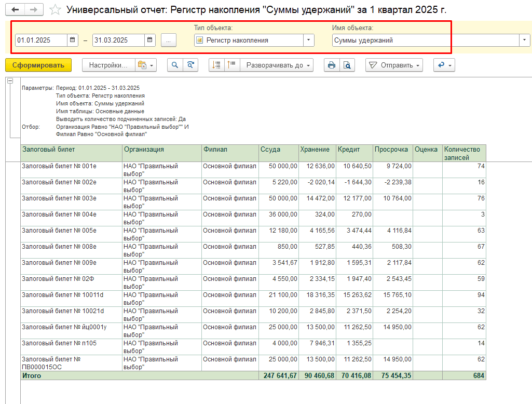
Task: Click the back navigation arrow
Action: click(15, 10)
